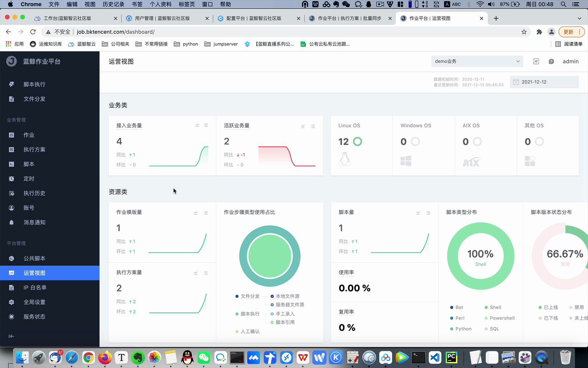Reload the current page

point(33,32)
